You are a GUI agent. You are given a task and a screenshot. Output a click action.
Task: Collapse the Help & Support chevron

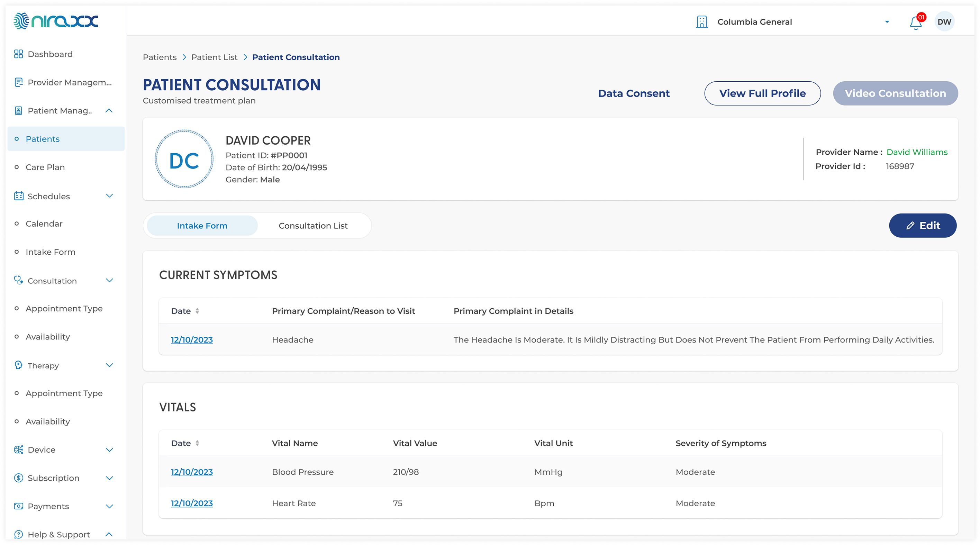click(109, 534)
